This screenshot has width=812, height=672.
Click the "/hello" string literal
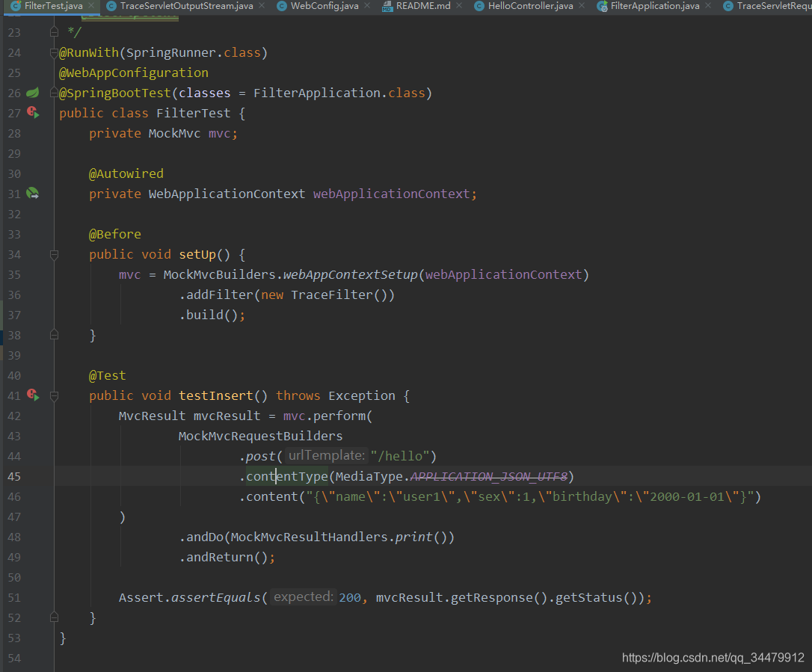click(400, 456)
